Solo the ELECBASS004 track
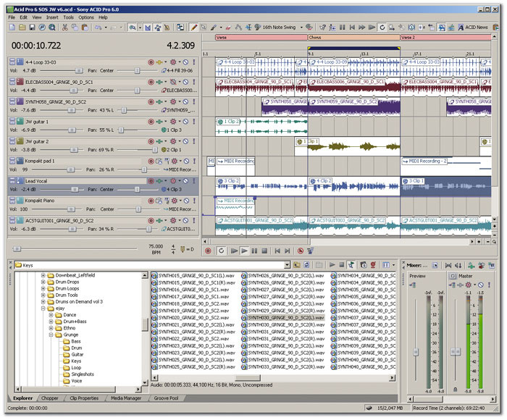 coord(194,82)
